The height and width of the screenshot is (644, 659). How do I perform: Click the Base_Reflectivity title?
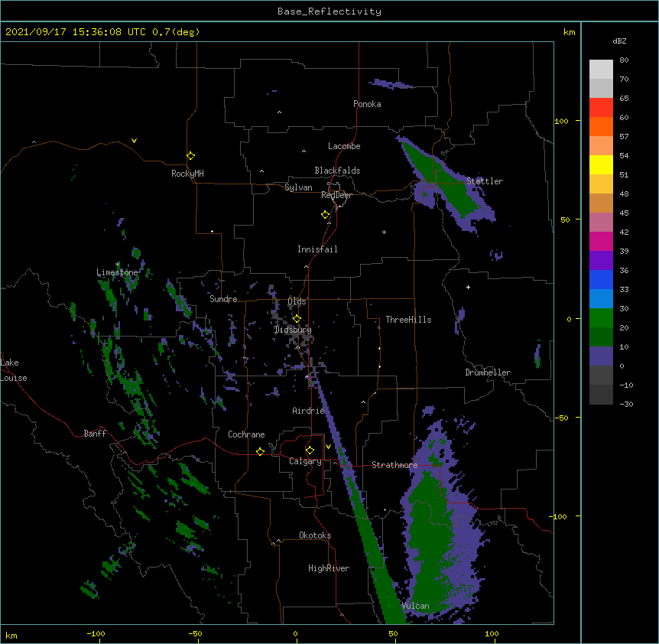point(329,11)
